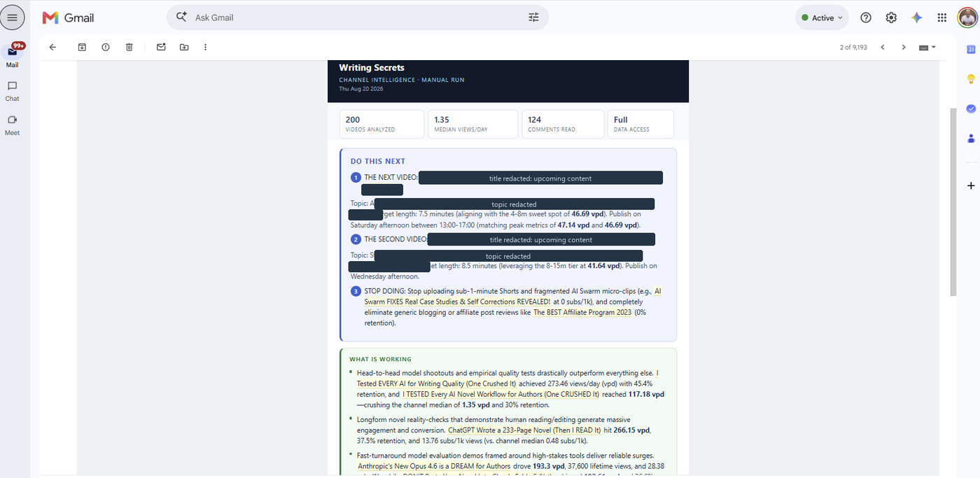The width and height of the screenshot is (980, 478).
Task: Mark the email as unread
Action: point(161,47)
